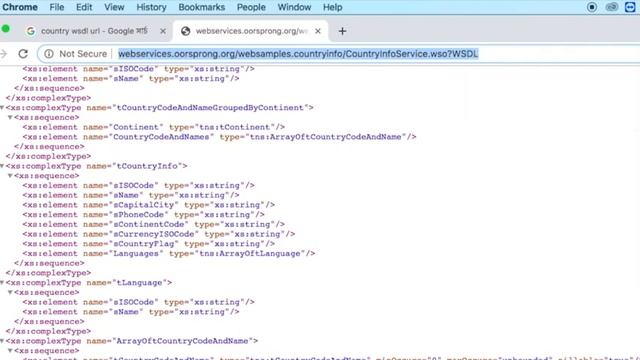The image size is (640, 360).
Task: Click the CountryCodeAndNames element line
Action: 219,137
